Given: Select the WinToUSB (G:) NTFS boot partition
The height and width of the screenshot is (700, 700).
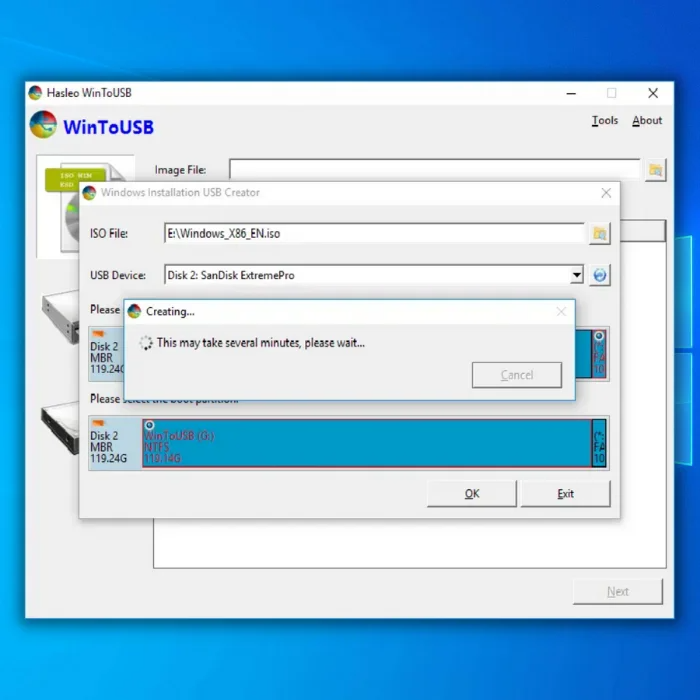Looking at the screenshot, I should 367,443.
